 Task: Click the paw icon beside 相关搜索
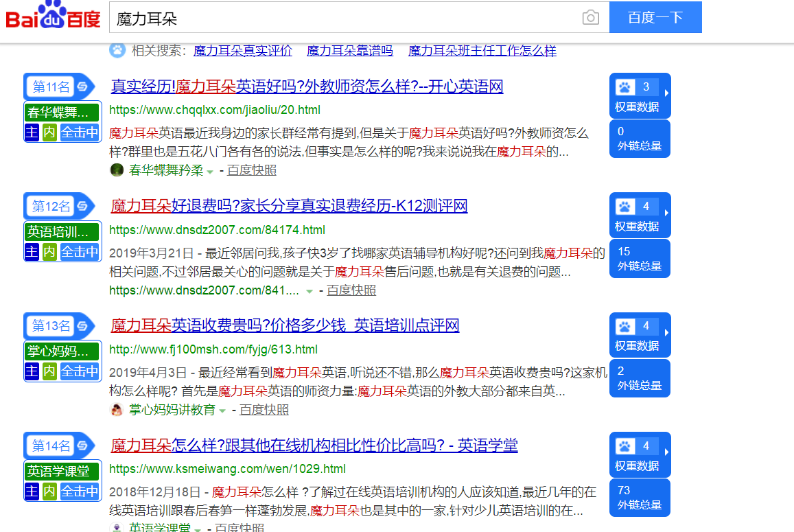click(117, 50)
